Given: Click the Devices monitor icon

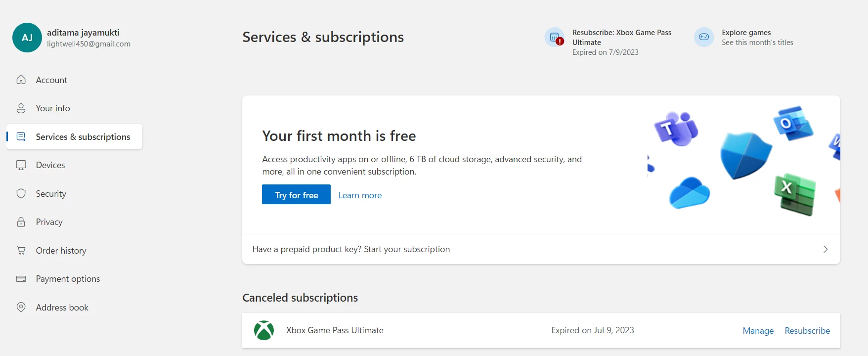Looking at the screenshot, I should click(21, 165).
